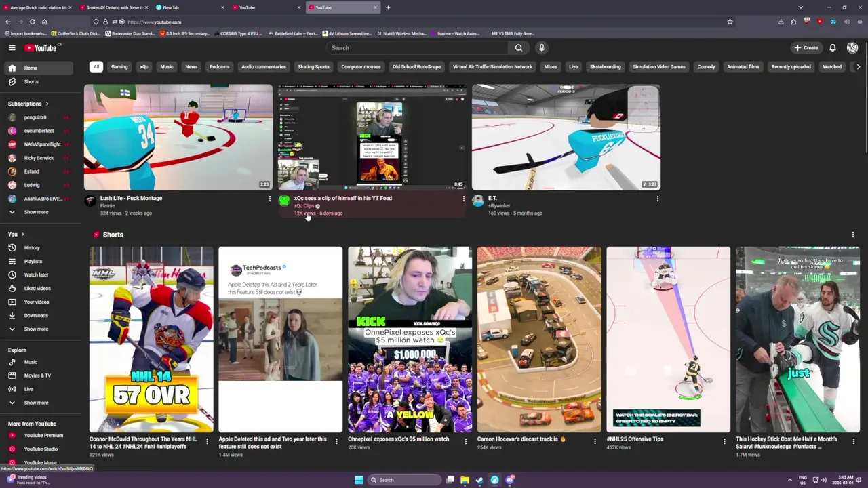Bookmark this page with the star icon
Screen dimensions: 868x488
730,22
